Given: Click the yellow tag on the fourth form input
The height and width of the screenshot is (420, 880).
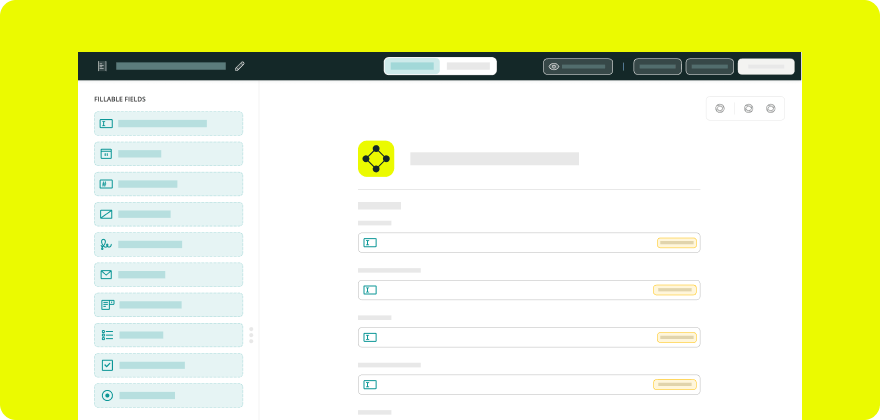Looking at the screenshot, I should click(x=675, y=385).
